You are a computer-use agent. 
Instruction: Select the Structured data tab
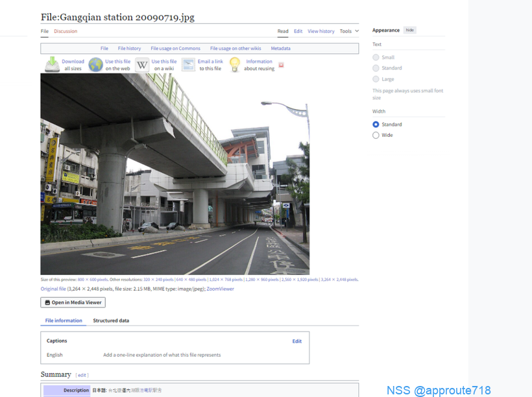[x=111, y=320]
